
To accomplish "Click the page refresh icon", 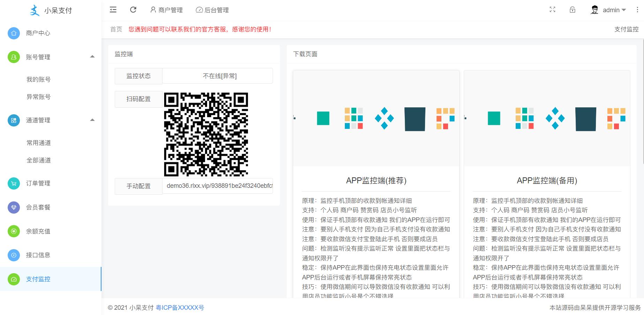I will pos(133,10).
